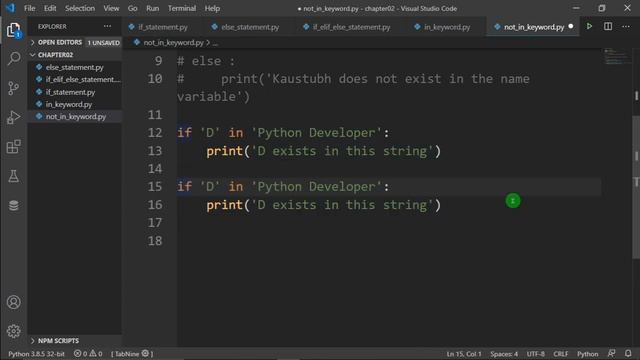Open the Testing flask view
The image size is (640, 360).
coord(13,176)
